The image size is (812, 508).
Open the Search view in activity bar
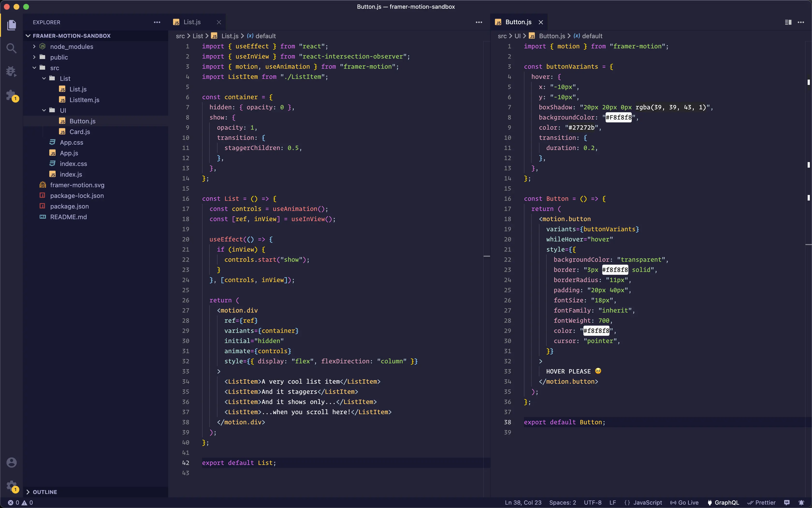(x=11, y=48)
